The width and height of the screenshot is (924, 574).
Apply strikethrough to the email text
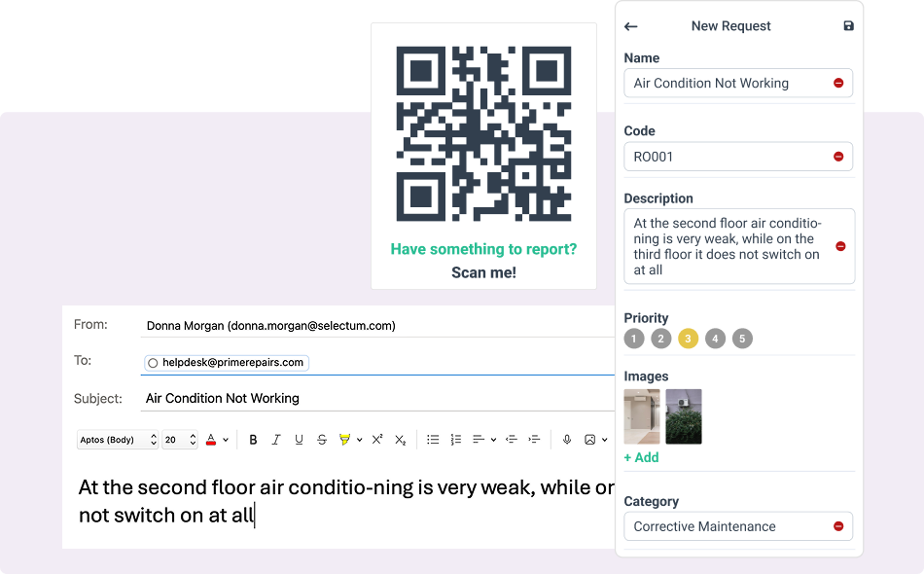click(322, 440)
